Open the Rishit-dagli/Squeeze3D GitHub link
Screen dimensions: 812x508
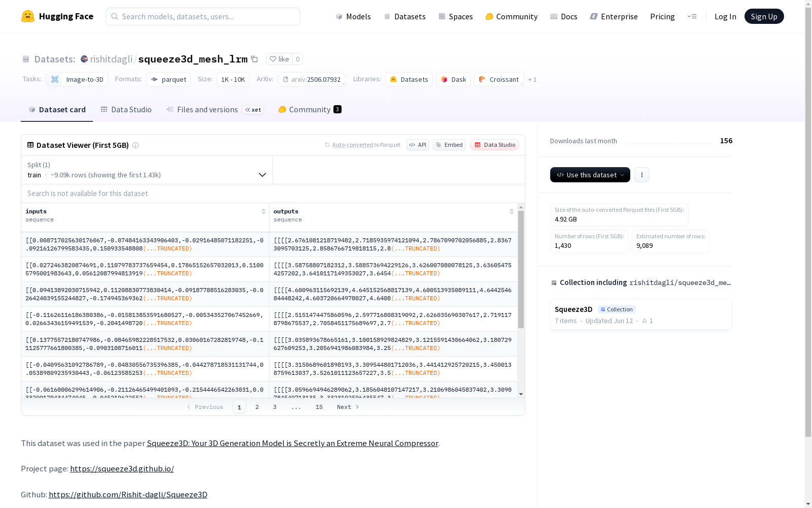(128, 494)
